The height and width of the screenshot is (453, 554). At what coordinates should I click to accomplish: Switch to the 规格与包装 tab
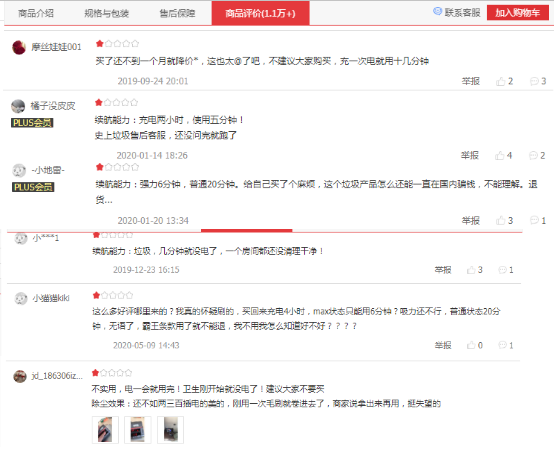106,13
